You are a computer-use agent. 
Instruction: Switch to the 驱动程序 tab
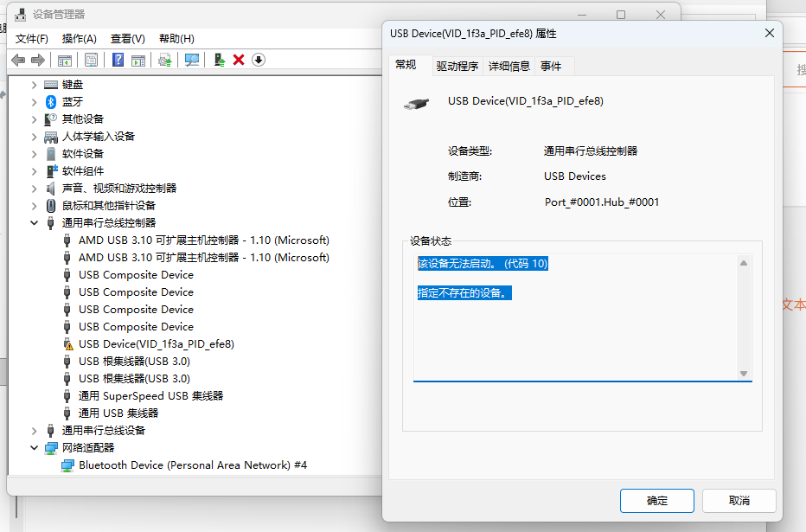tap(457, 66)
